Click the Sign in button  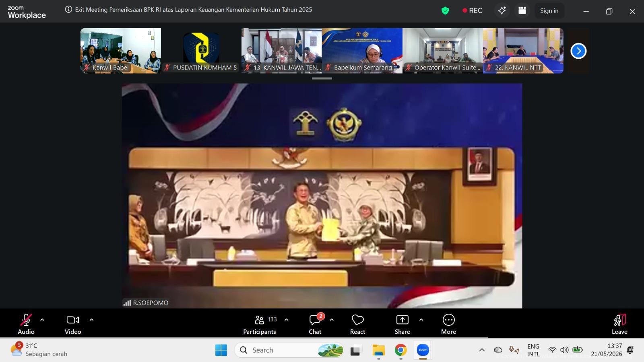click(549, 11)
